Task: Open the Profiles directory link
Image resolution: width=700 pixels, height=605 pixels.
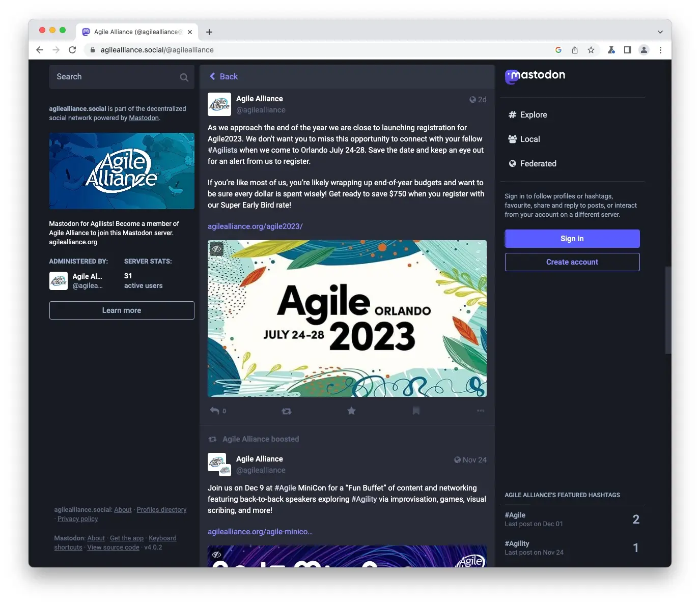Action: click(161, 510)
